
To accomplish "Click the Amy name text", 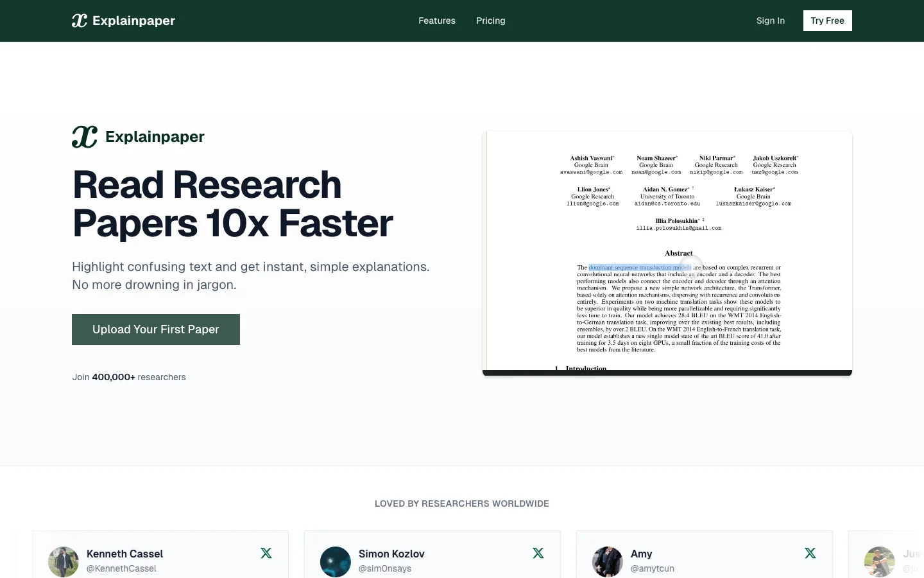I will pos(642,554).
